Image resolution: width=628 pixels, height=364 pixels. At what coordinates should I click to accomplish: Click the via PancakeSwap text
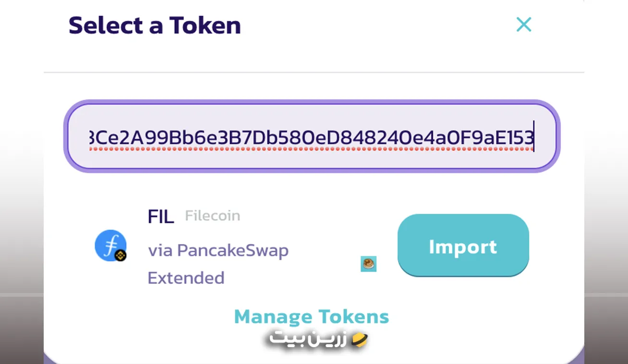[218, 251]
